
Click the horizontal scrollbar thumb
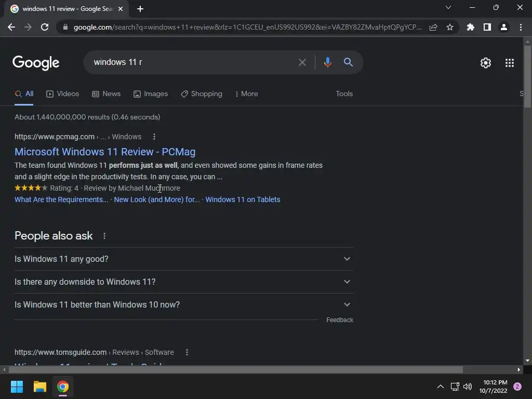tap(235, 369)
